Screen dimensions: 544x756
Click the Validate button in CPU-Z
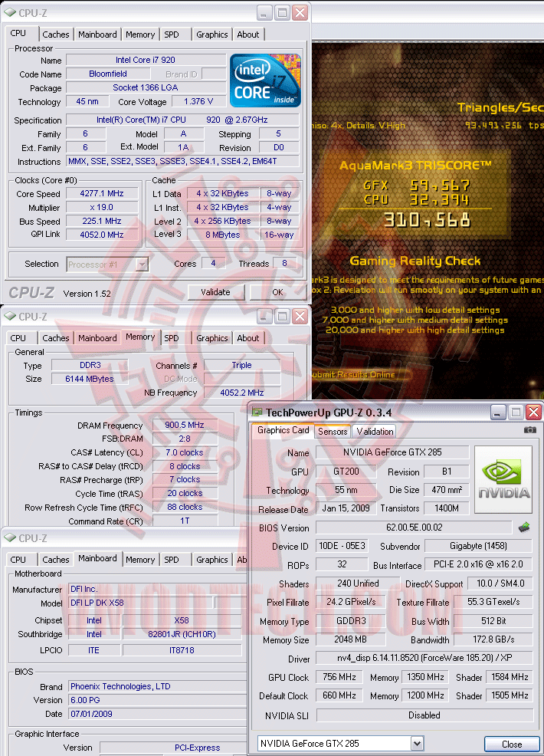coord(215,292)
